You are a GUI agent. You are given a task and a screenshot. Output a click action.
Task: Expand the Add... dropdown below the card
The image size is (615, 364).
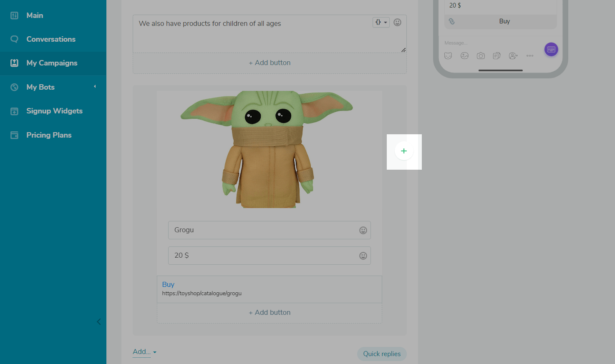144,352
